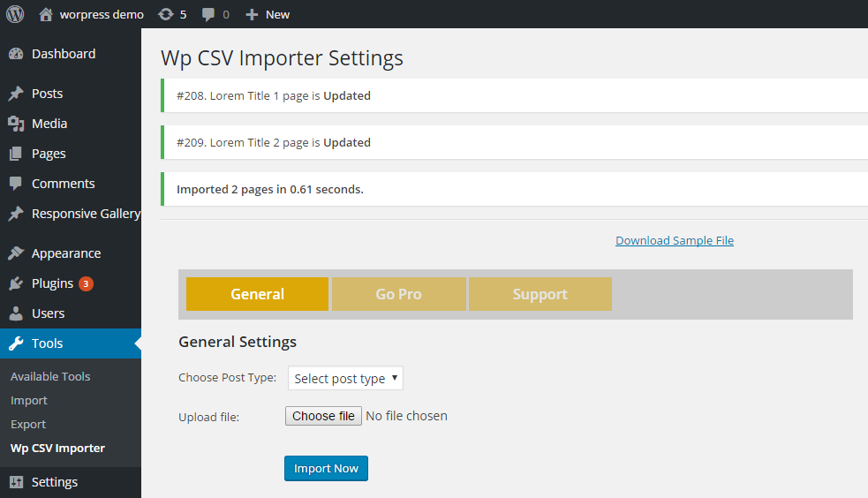Click the Dashboard gauge icon
Image resolution: width=868 pixels, height=498 pixels.
[16, 54]
